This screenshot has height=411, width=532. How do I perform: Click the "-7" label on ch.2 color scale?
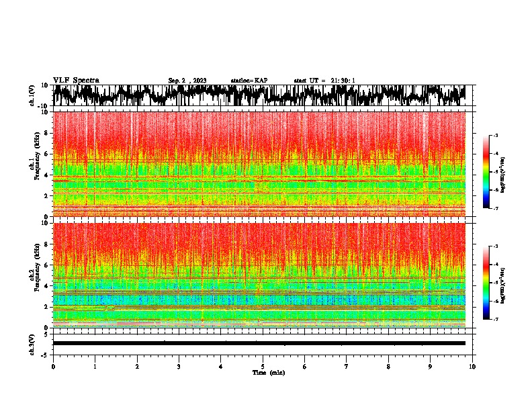point(495,320)
